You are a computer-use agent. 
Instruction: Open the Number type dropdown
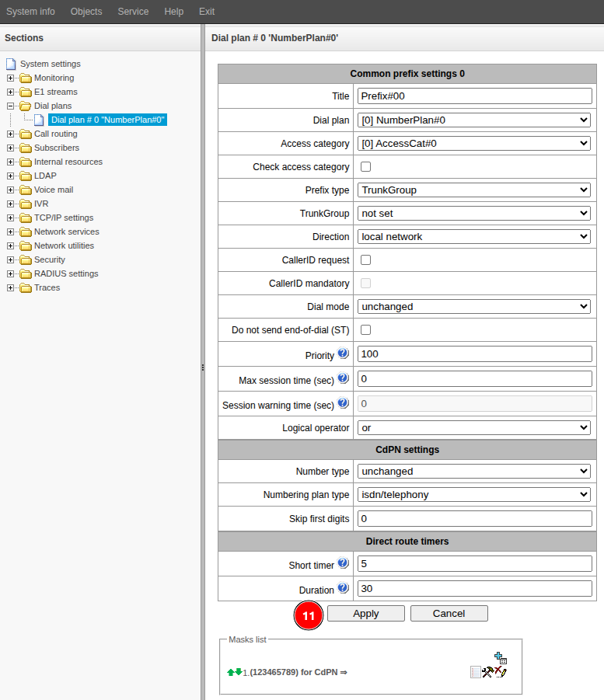[x=474, y=472]
